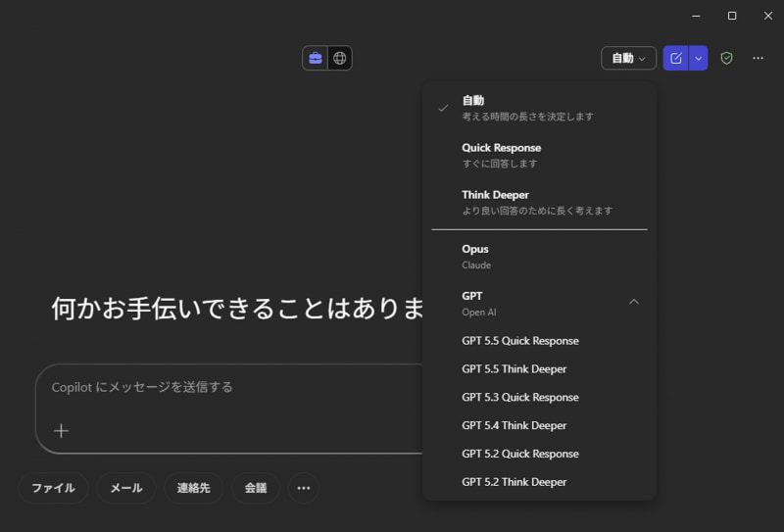Select the Opus Claude model
The height and width of the screenshot is (532, 784).
pos(539,257)
